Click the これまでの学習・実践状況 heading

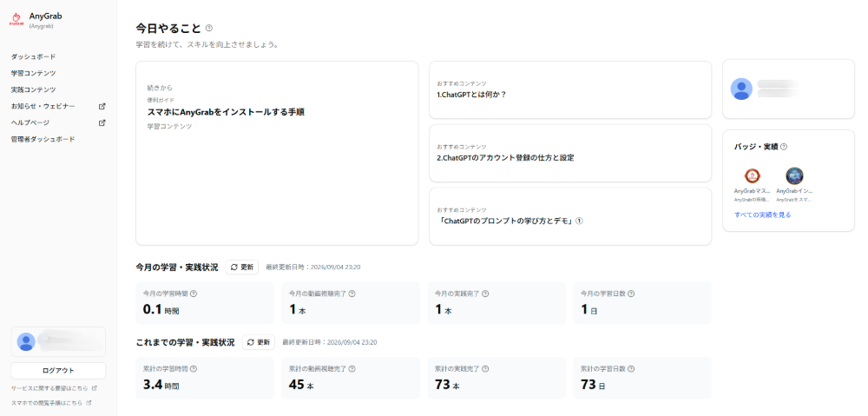186,342
